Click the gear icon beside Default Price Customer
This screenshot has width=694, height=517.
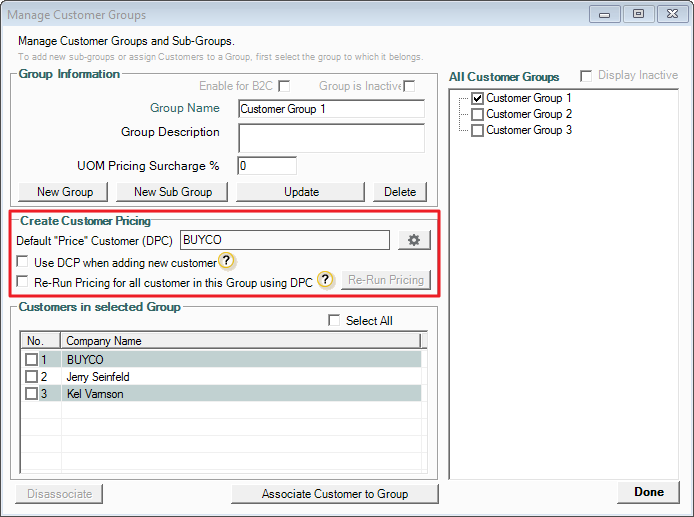(x=413, y=240)
